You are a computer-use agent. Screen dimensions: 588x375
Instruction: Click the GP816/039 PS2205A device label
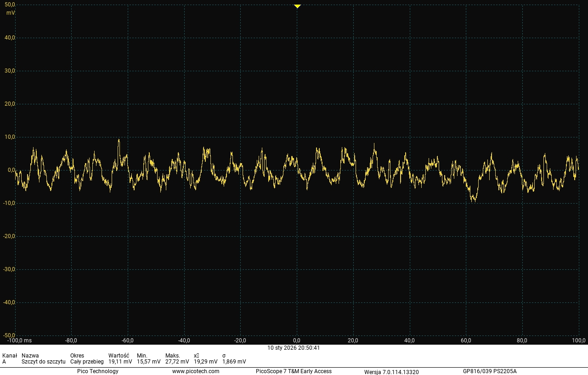tap(490, 371)
